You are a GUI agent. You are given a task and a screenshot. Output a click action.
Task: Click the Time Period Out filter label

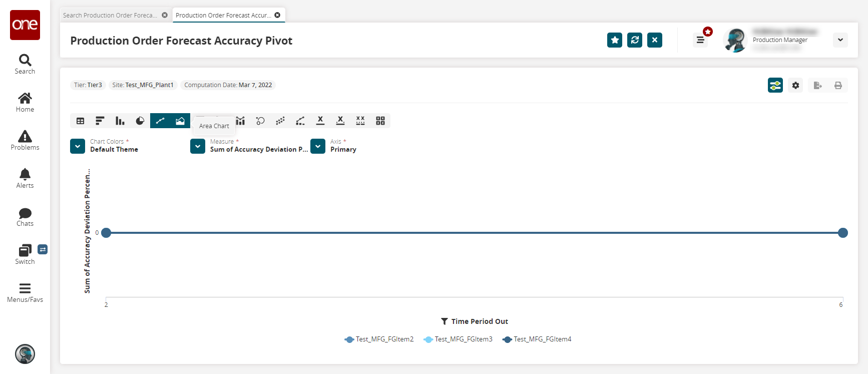[x=479, y=321]
